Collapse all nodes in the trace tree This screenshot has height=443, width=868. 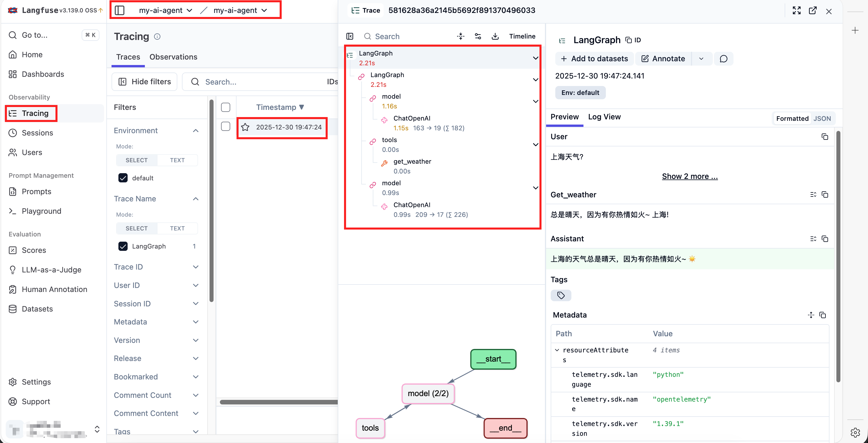(461, 36)
